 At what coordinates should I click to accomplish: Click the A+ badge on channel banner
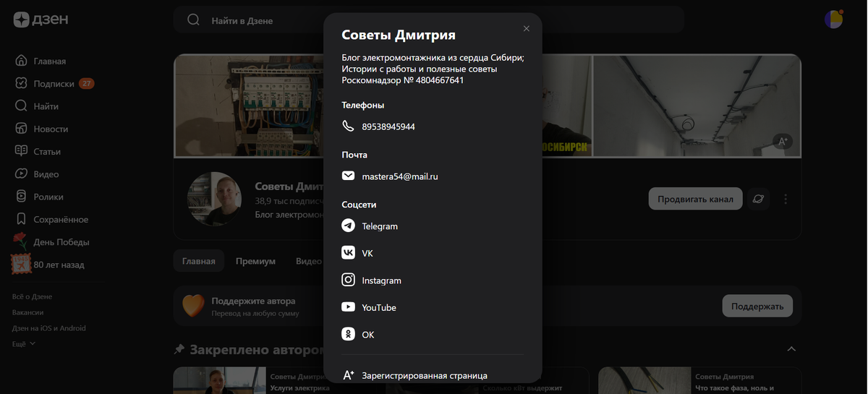(x=781, y=142)
